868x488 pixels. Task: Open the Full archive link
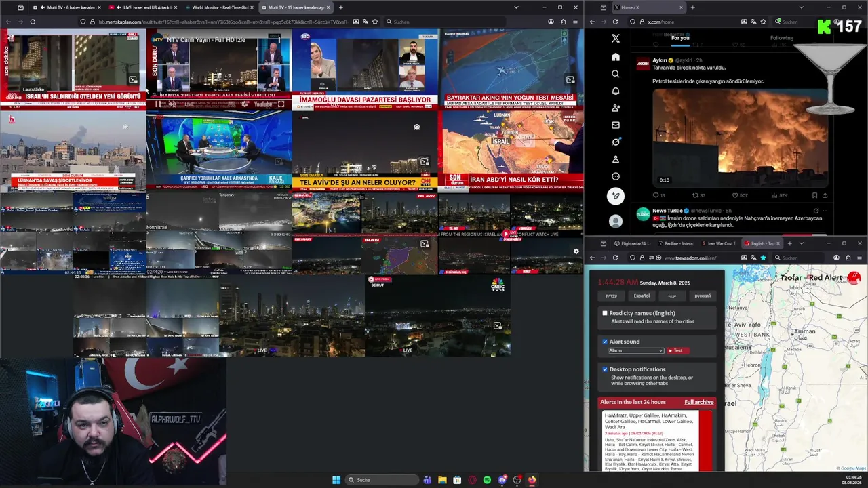pos(698,402)
